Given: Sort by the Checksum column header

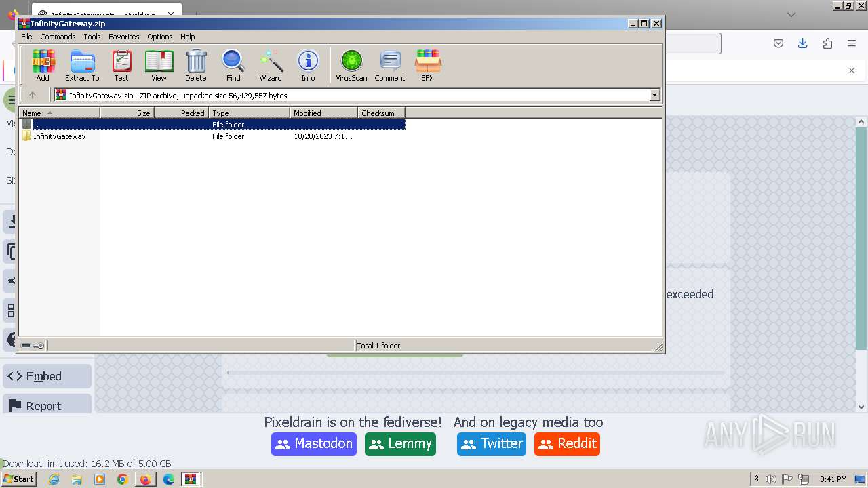Looking at the screenshot, I should coord(381,113).
